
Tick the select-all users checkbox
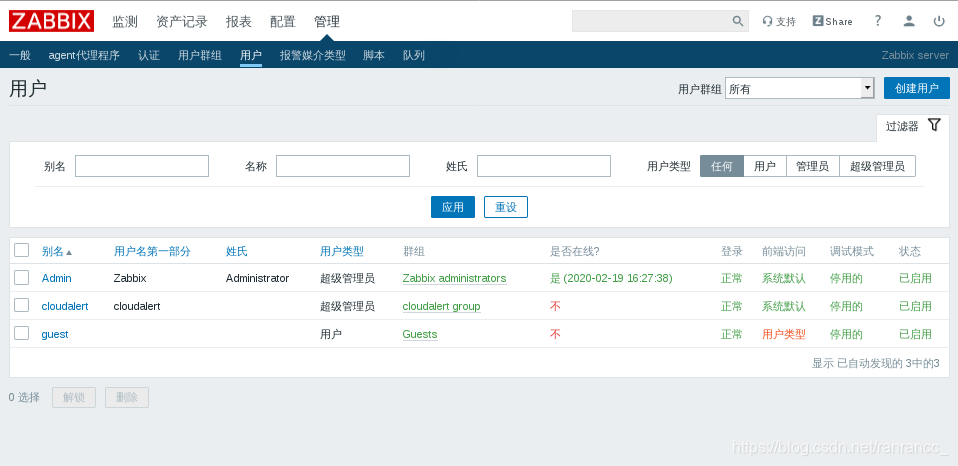click(21, 250)
